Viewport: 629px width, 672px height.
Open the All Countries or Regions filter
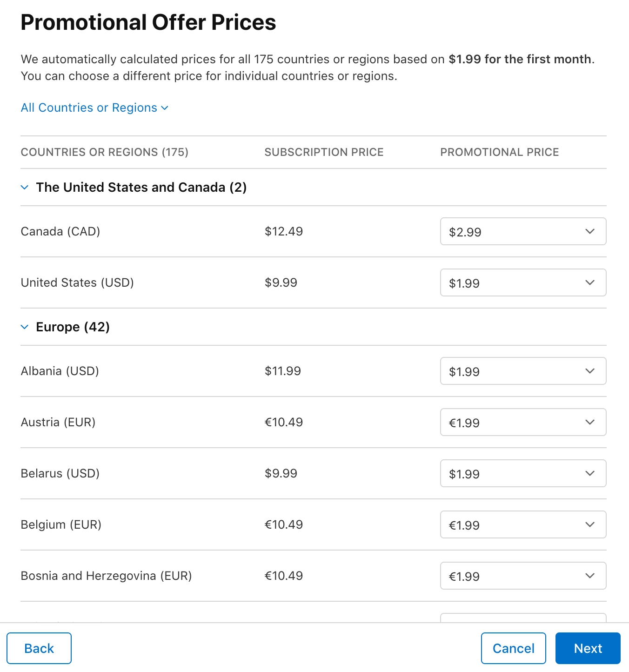click(94, 108)
